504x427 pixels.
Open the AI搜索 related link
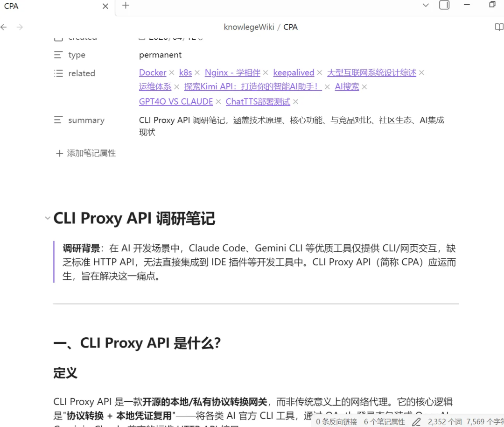coord(347,86)
